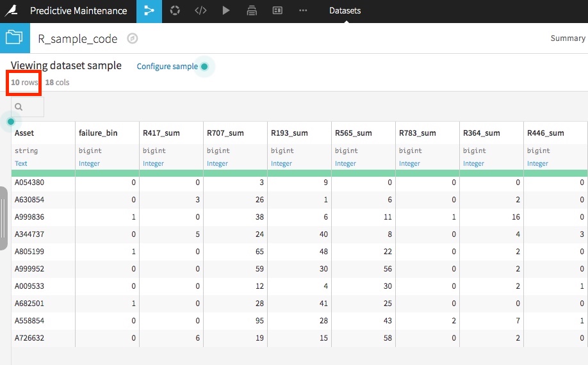588x365 pixels.
Task: Click the Text meaning under Asset
Action: point(21,163)
